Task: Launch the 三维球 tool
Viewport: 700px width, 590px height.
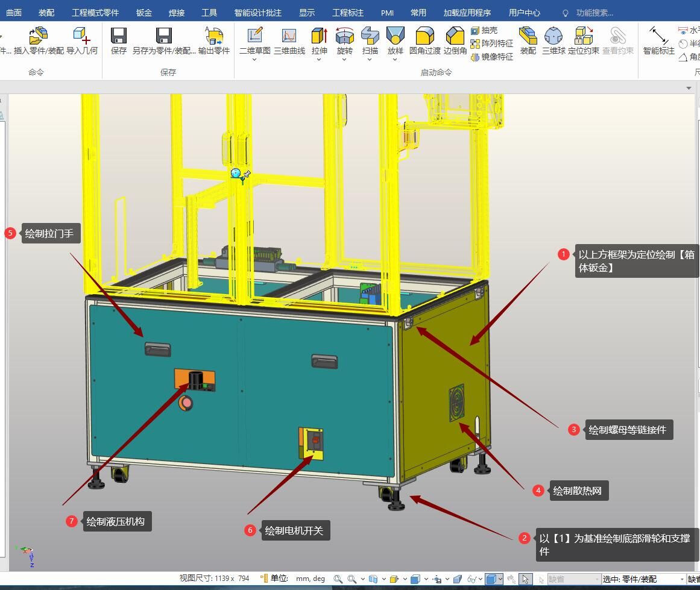Action: click(553, 37)
